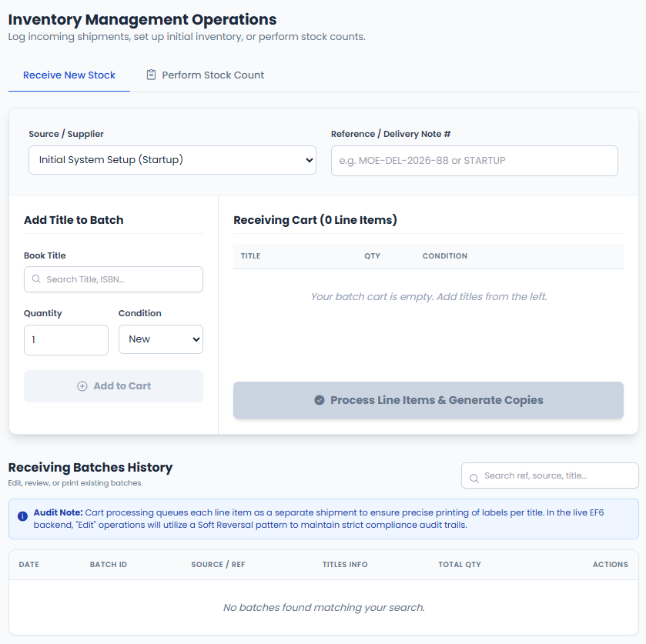Click the magnifier icon in Book Title search

pos(36,279)
